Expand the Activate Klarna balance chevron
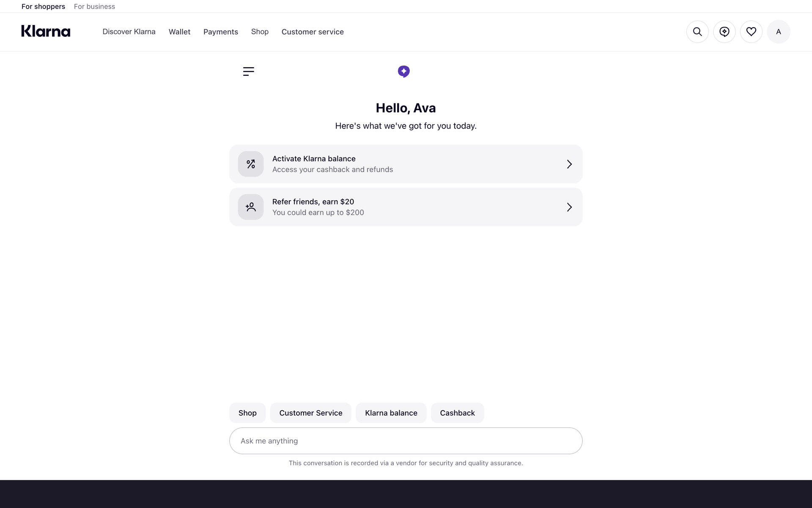The height and width of the screenshot is (508, 812). pos(569,164)
